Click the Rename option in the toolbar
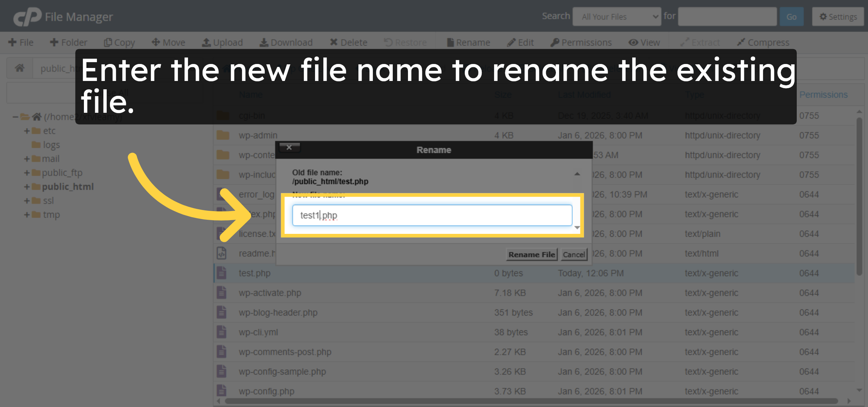 [x=469, y=42]
